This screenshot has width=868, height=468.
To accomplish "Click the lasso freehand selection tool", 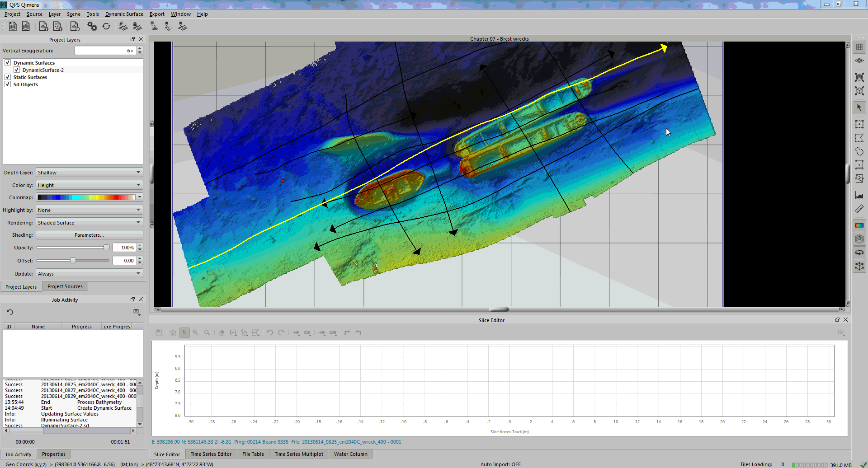I will click(x=859, y=151).
